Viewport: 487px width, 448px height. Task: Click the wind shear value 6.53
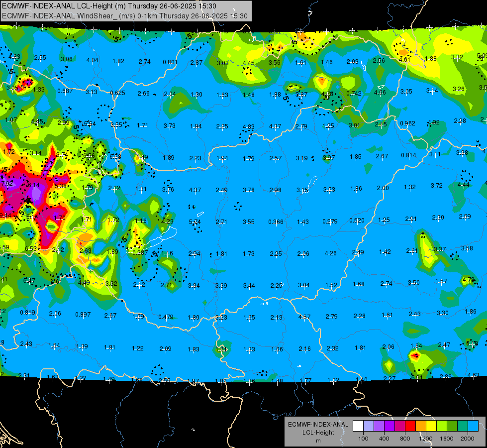pos(31,249)
